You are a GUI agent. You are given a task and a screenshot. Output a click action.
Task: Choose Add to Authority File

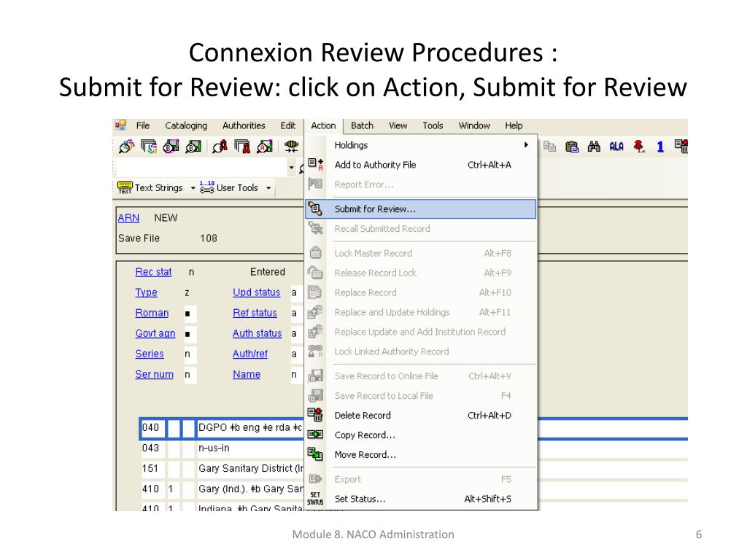coord(420,165)
